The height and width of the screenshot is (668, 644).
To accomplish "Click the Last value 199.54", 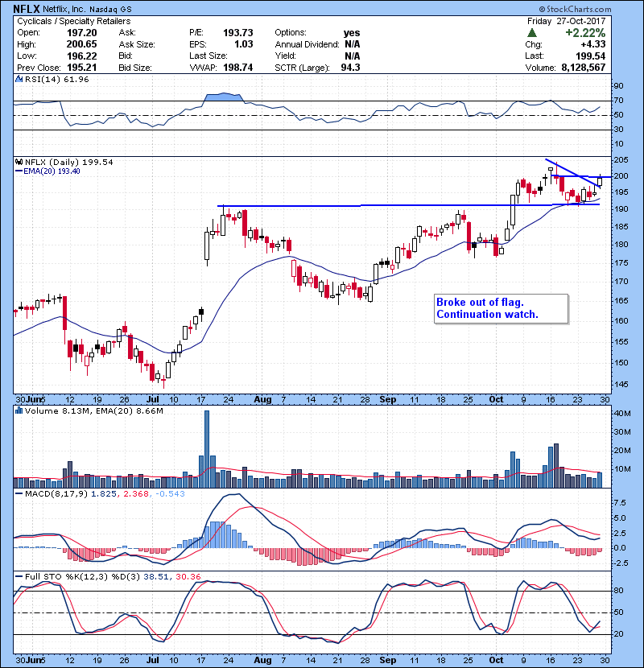I will (x=590, y=56).
